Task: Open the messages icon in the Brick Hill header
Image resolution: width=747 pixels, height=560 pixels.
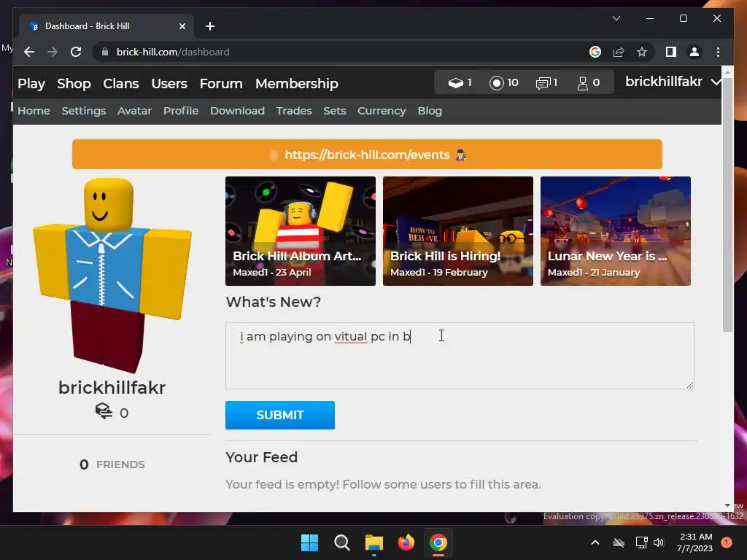Action: [543, 83]
